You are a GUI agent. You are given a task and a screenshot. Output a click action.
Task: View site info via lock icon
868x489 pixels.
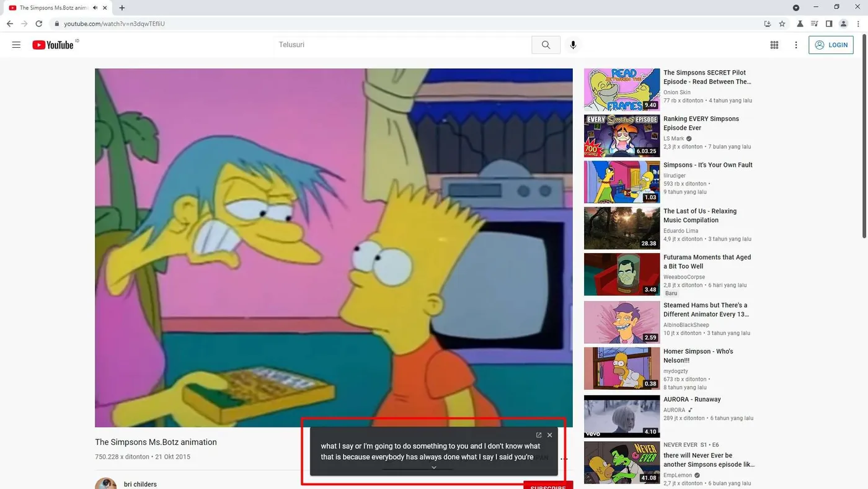click(56, 24)
